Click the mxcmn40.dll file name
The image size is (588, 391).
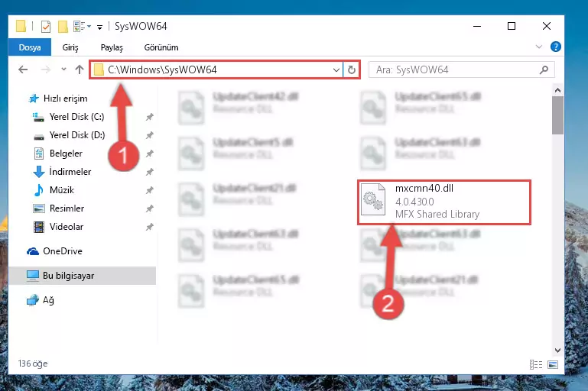(x=424, y=189)
